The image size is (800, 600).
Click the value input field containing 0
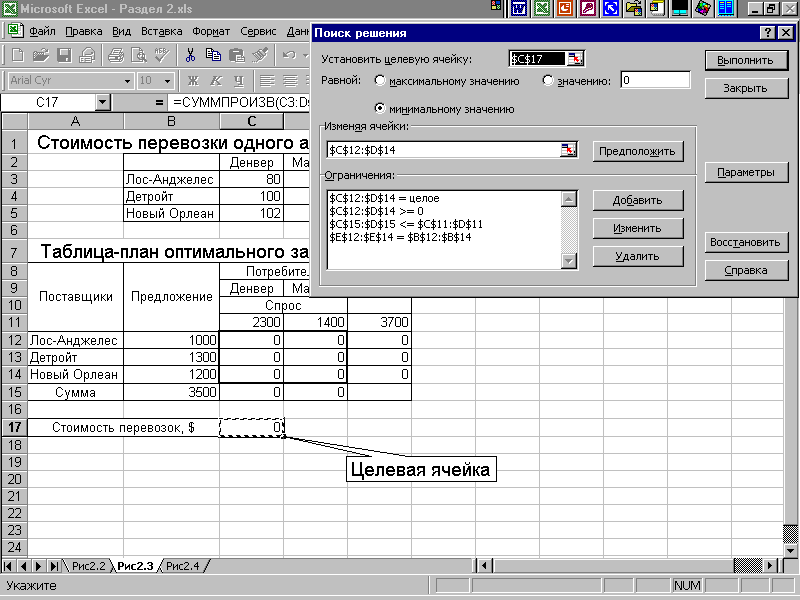655,80
